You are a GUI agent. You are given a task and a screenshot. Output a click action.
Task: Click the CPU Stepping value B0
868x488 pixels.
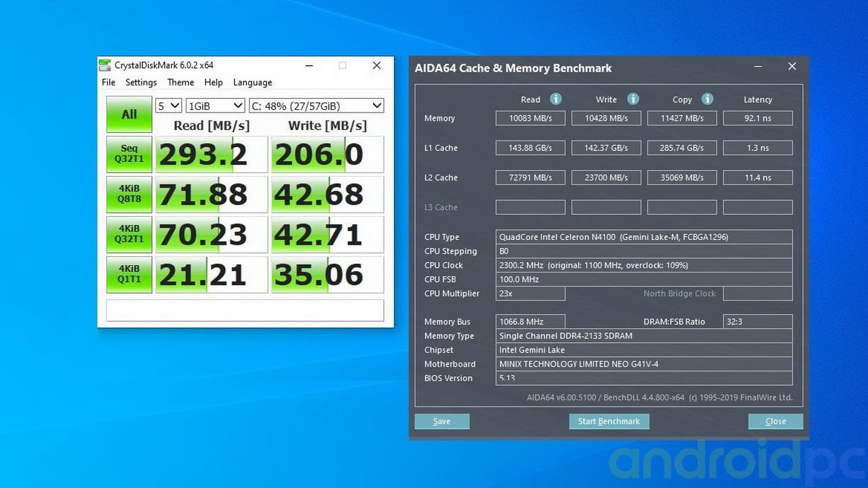pyautogui.click(x=644, y=251)
